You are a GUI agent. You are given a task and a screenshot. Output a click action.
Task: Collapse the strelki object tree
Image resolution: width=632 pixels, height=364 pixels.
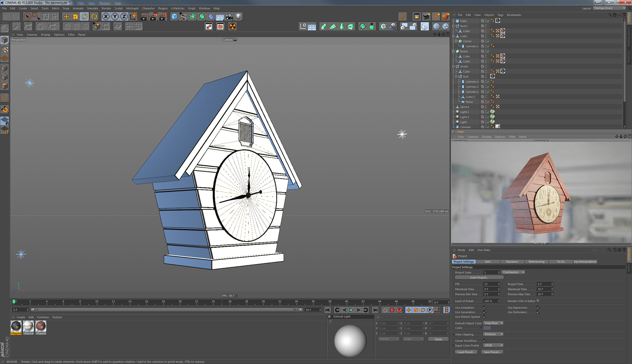click(x=454, y=66)
